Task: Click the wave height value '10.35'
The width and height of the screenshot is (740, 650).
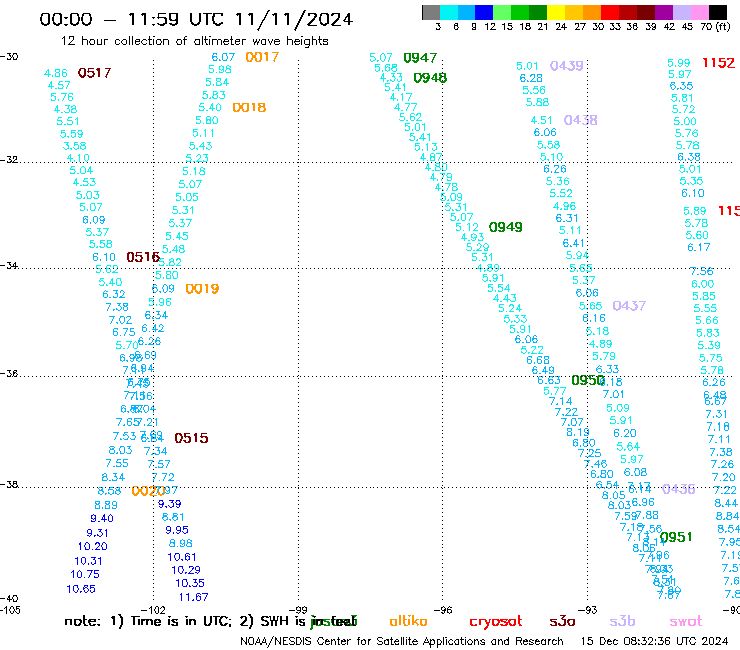Action: (190, 583)
